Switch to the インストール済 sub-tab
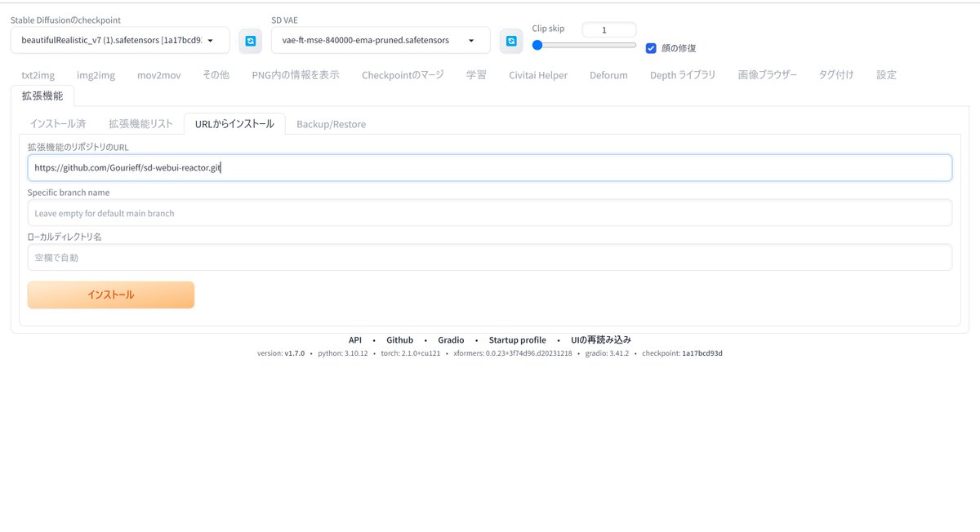Viewport: 980px width, 532px height. click(x=58, y=124)
